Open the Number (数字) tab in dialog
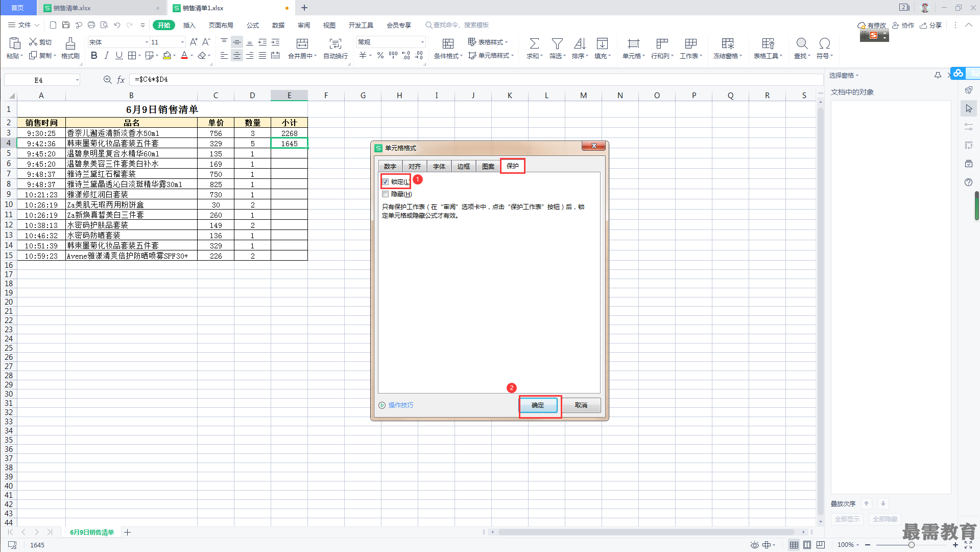Viewport: 980px width, 552px height. 390,167
